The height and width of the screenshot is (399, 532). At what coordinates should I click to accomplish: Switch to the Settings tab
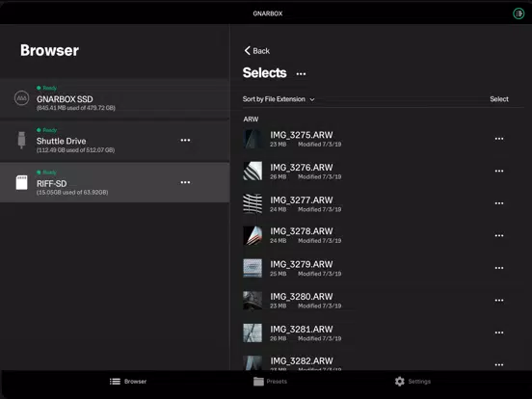click(412, 382)
